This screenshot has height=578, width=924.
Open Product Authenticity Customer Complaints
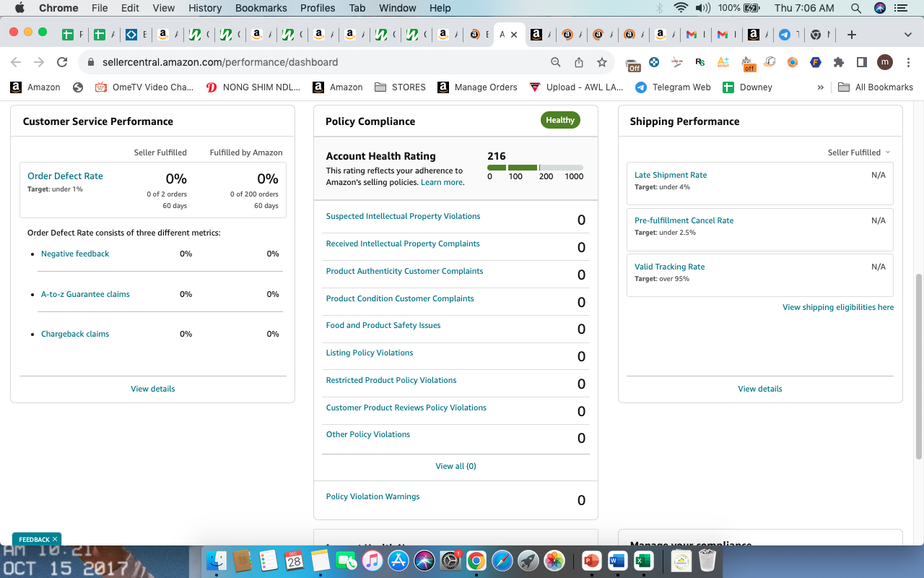(x=404, y=271)
